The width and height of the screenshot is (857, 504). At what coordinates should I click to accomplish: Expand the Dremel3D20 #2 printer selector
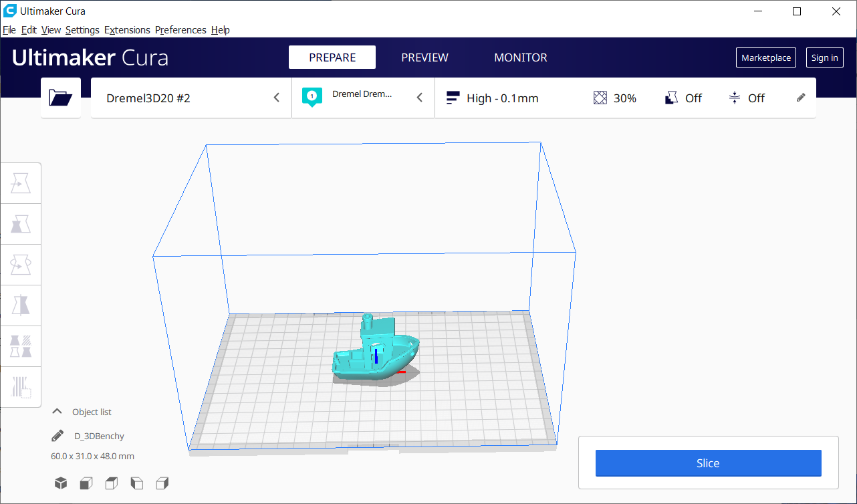tap(277, 98)
